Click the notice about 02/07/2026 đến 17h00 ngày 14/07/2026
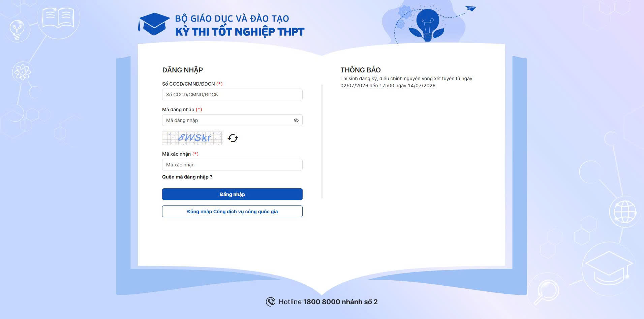 click(x=406, y=82)
